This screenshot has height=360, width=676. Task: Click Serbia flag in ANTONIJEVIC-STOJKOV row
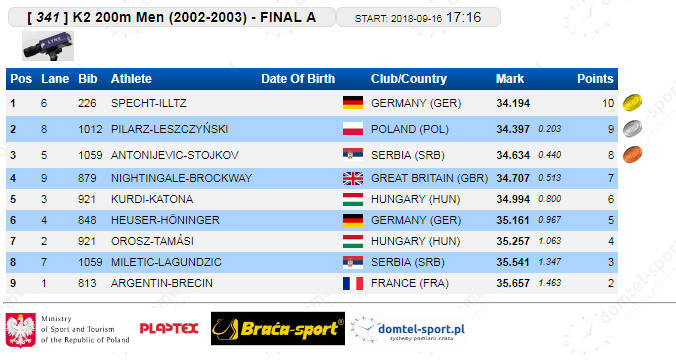click(x=353, y=154)
